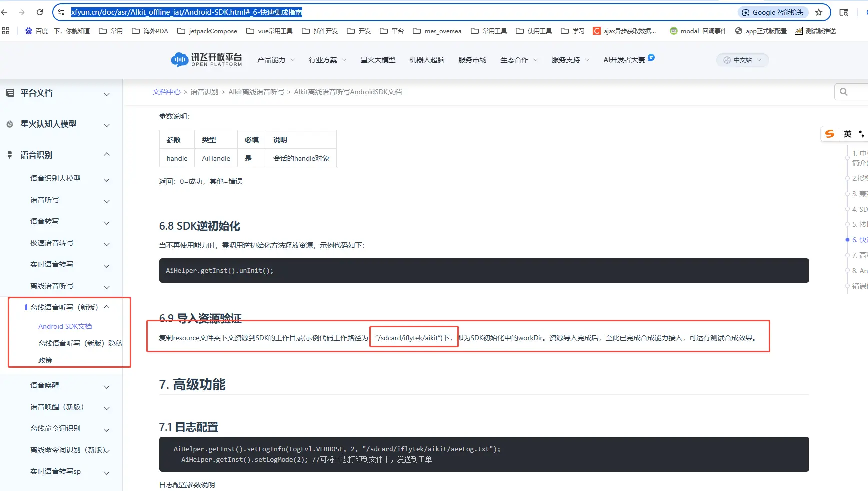Go to 机器人超脑 nav item
868x491 pixels.
pos(427,60)
